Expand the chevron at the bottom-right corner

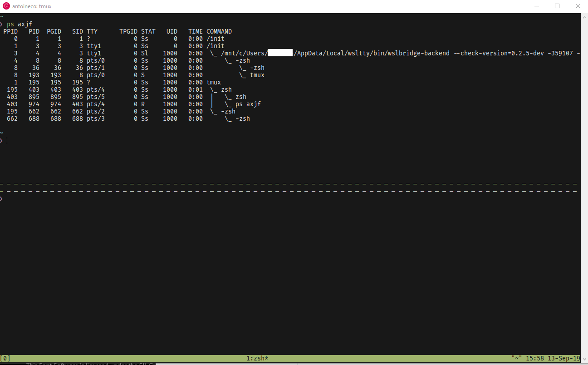point(585,358)
